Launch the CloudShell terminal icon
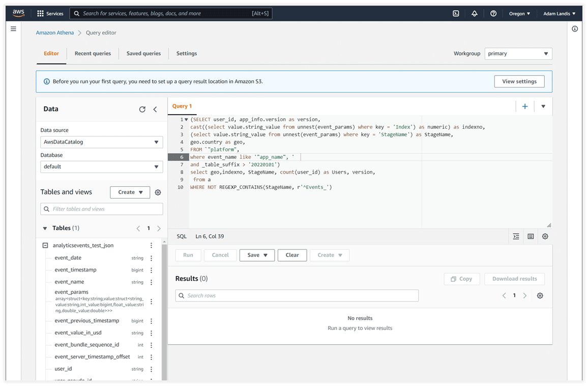The image size is (588, 386). [x=456, y=14]
